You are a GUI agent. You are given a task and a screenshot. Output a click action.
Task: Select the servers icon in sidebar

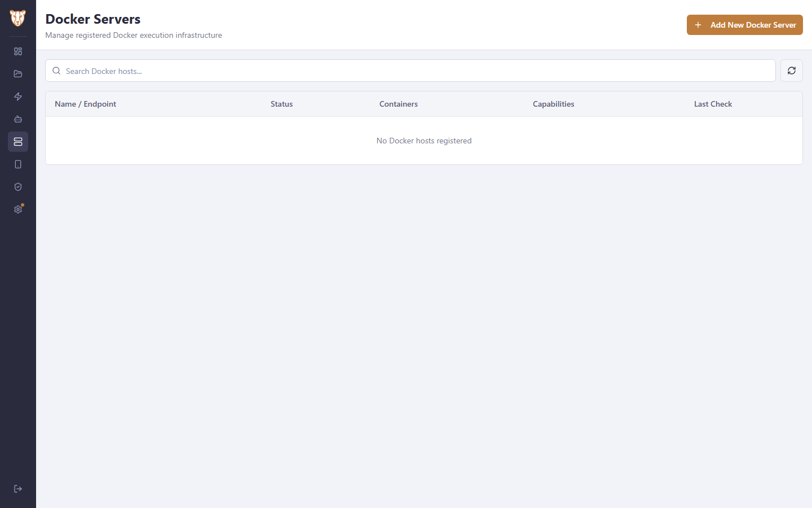point(18,142)
